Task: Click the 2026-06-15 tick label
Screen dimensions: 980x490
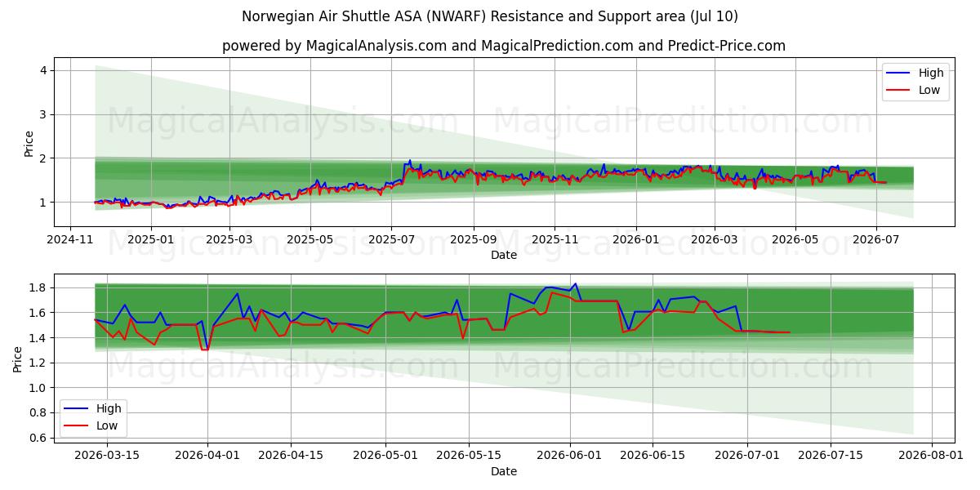Action: (x=653, y=457)
